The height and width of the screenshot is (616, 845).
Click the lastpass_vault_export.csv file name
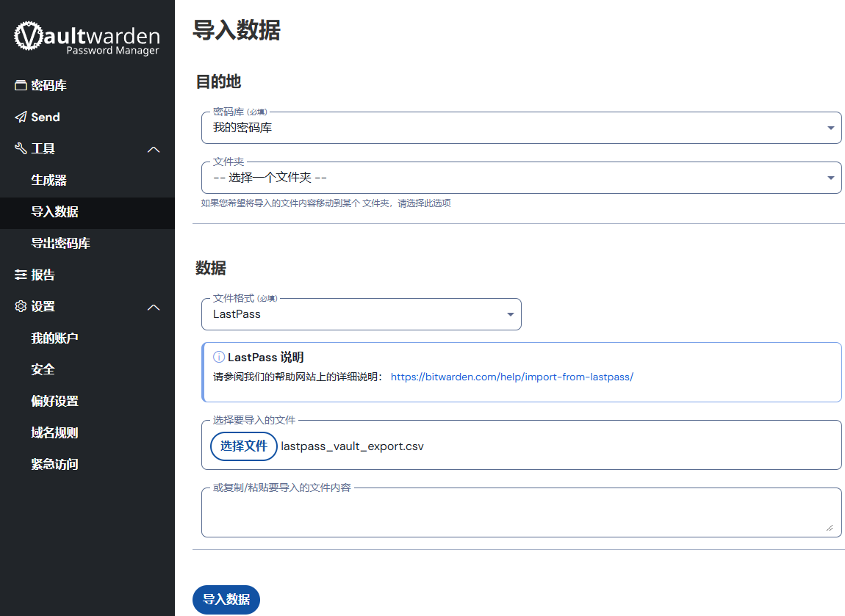click(353, 446)
